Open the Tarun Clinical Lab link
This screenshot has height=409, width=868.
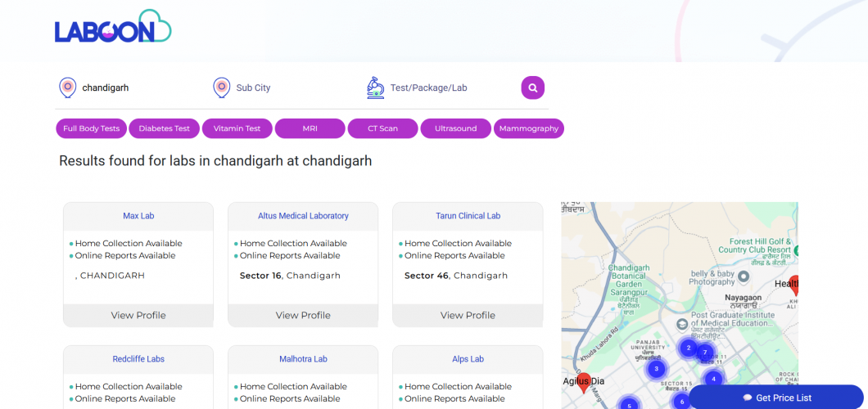pos(468,216)
